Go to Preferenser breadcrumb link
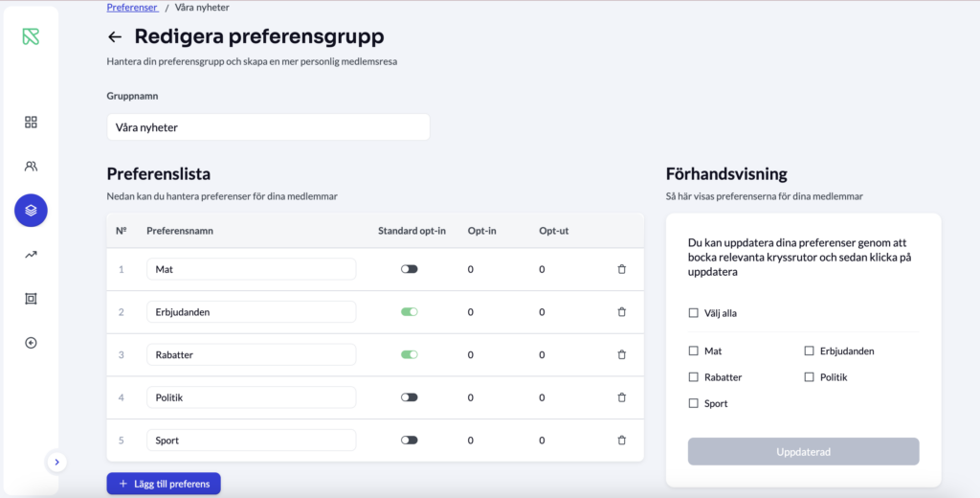 click(x=132, y=8)
